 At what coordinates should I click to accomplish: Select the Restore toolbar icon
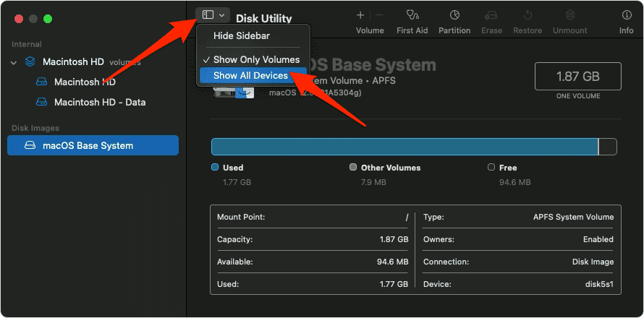click(x=528, y=15)
